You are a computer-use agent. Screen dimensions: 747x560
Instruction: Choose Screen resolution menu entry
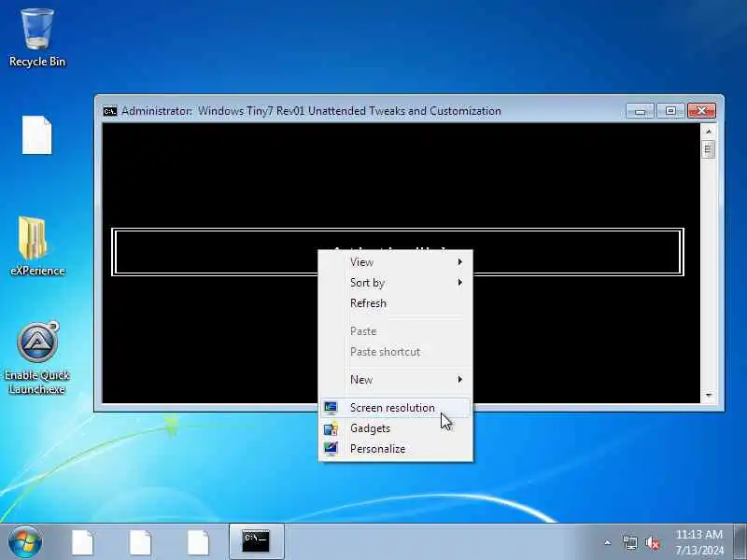coord(395,408)
